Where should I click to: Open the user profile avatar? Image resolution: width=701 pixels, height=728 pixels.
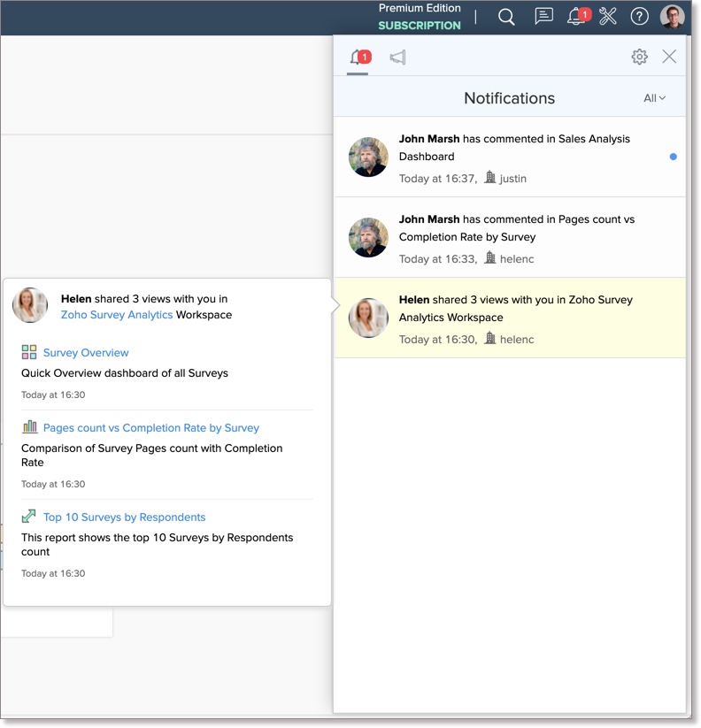click(673, 17)
